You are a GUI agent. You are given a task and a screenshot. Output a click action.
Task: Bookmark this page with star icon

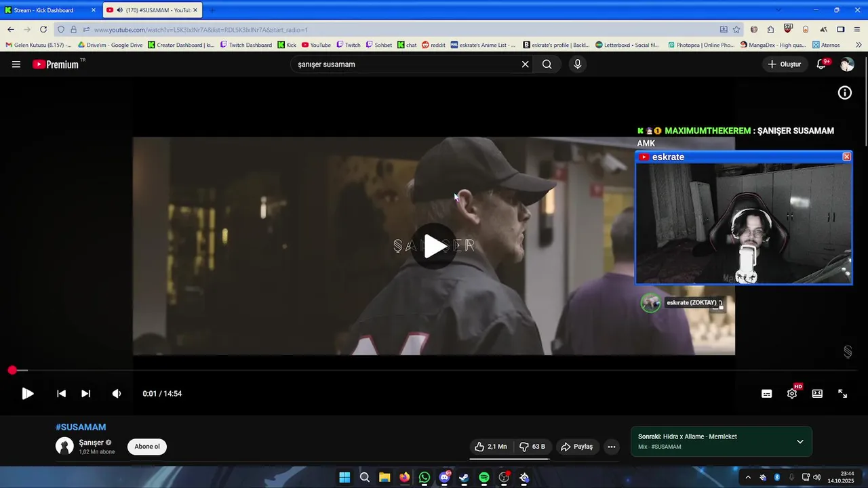click(x=736, y=30)
